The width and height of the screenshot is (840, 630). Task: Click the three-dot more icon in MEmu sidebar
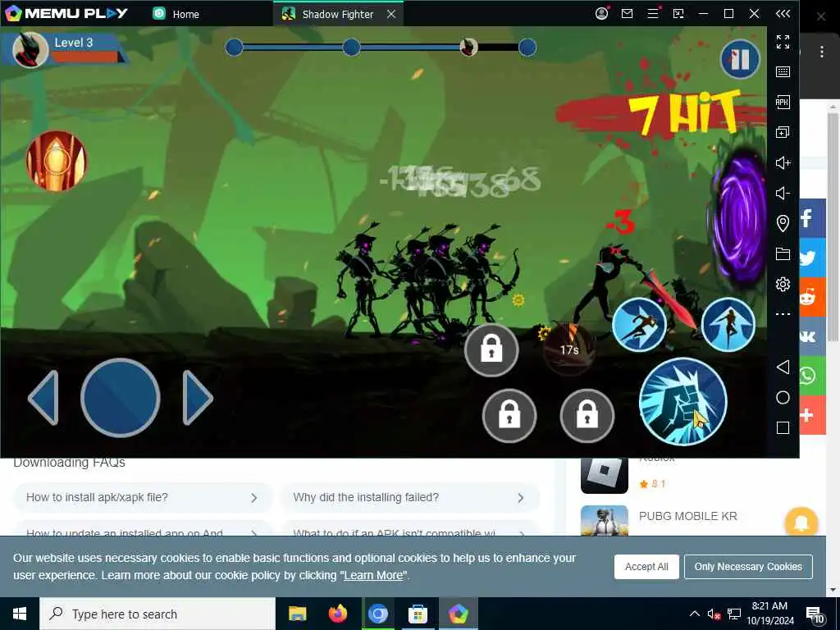point(783,314)
